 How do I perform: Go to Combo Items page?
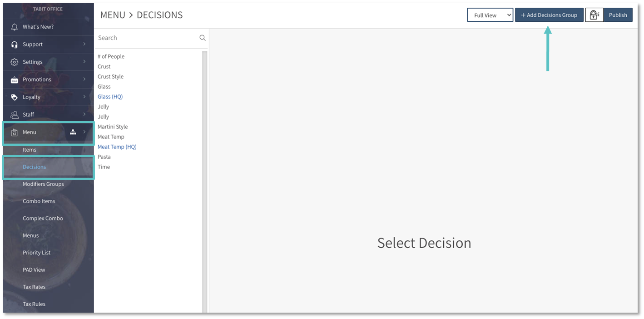click(39, 201)
